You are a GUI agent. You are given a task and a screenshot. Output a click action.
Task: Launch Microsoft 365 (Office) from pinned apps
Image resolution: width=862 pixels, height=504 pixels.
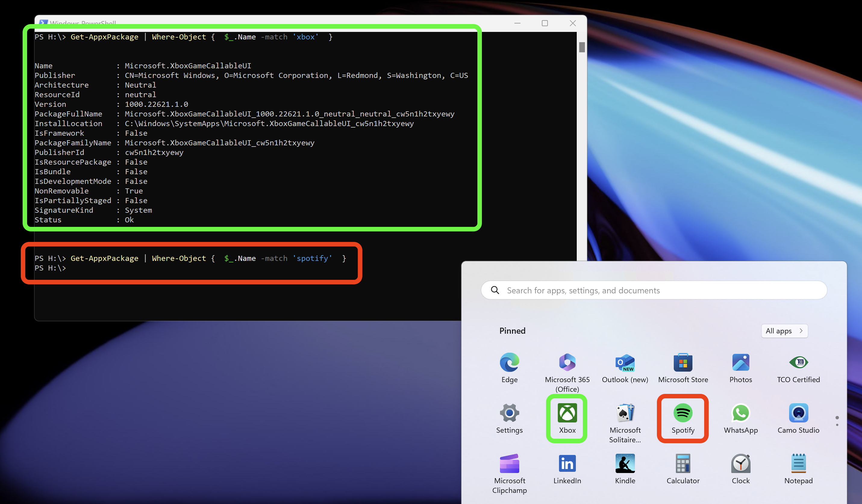(x=567, y=372)
